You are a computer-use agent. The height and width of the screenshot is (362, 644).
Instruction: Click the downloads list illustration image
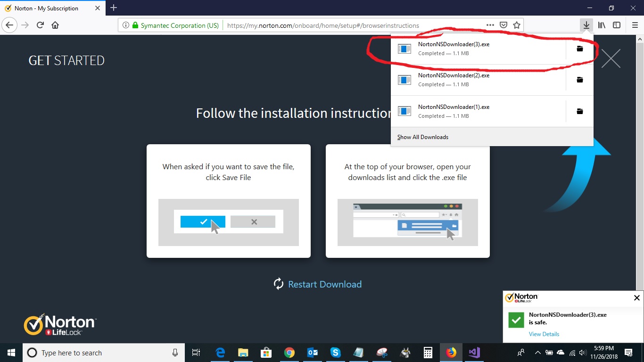(x=408, y=222)
